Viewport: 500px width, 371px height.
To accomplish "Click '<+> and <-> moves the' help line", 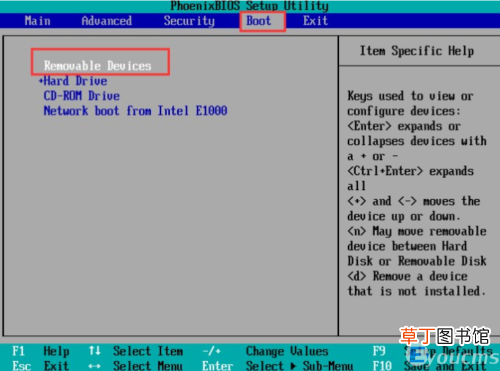I will coord(414,201).
